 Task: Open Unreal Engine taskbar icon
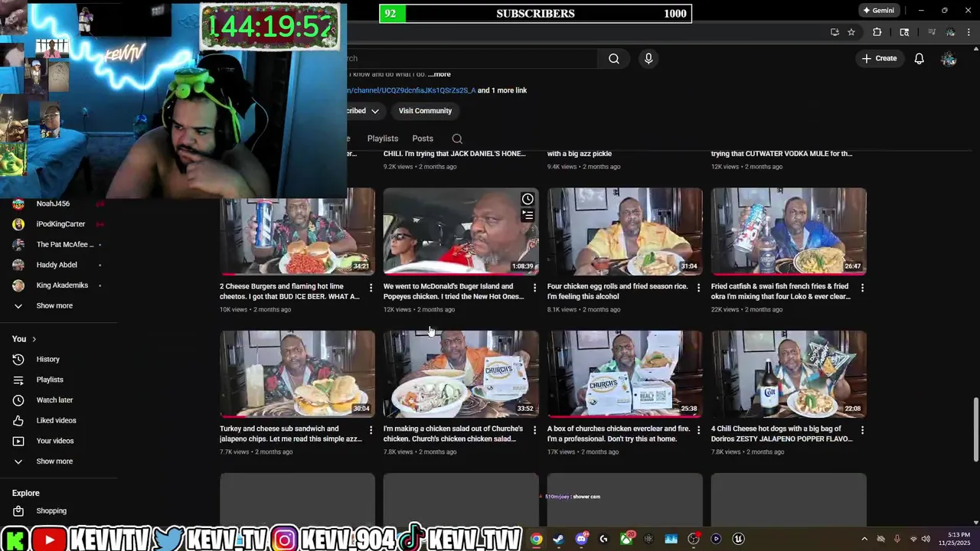(739, 539)
